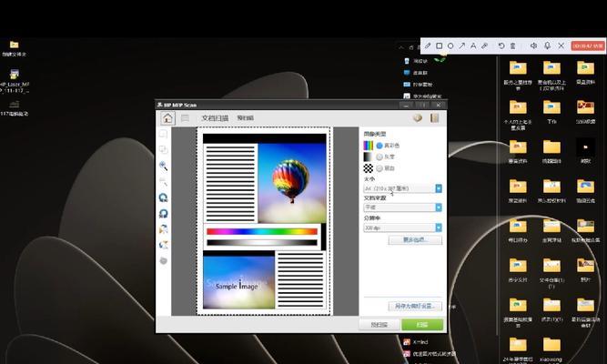
Task: Pick the highlighter marker tool
Action: [x=485, y=45]
